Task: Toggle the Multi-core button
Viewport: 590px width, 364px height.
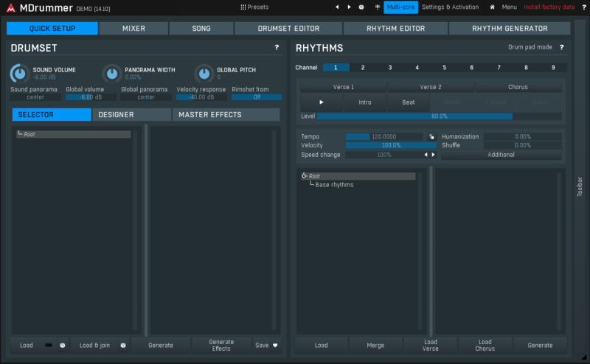Action: click(400, 7)
